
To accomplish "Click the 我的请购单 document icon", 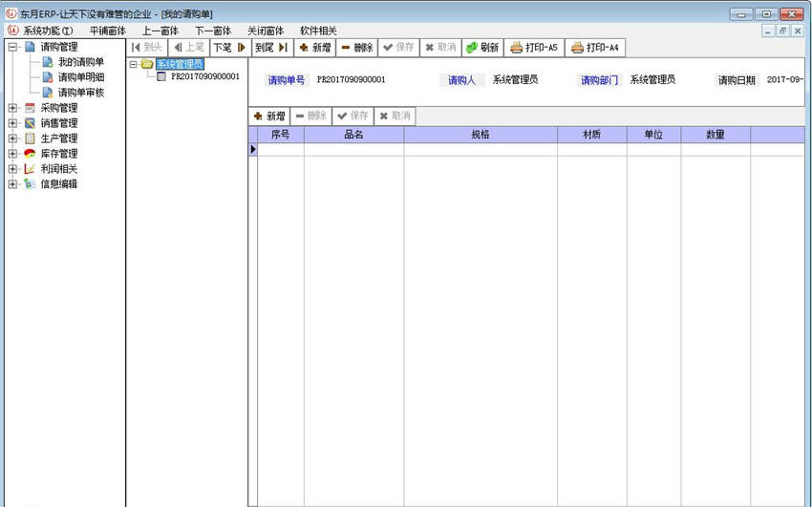I will point(48,62).
